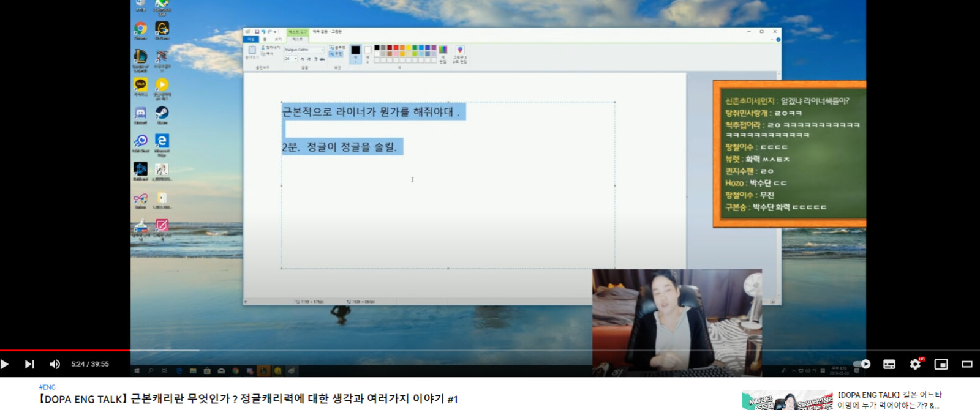Skip to the next video
980x410 pixels.
click(29, 364)
